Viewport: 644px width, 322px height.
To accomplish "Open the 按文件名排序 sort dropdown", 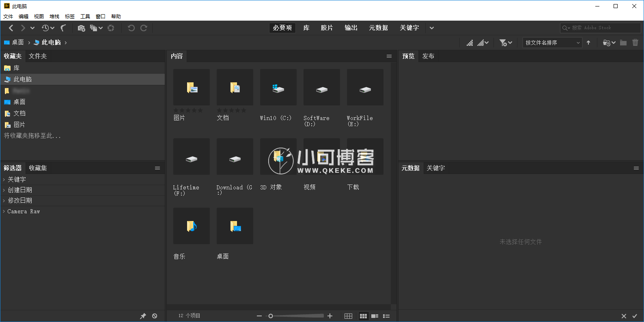I will tap(552, 43).
